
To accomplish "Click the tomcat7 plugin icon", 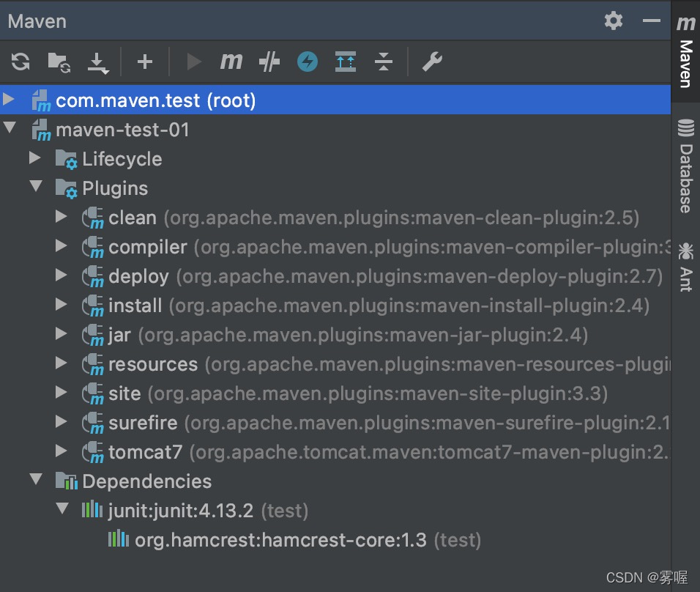I will 93,452.
